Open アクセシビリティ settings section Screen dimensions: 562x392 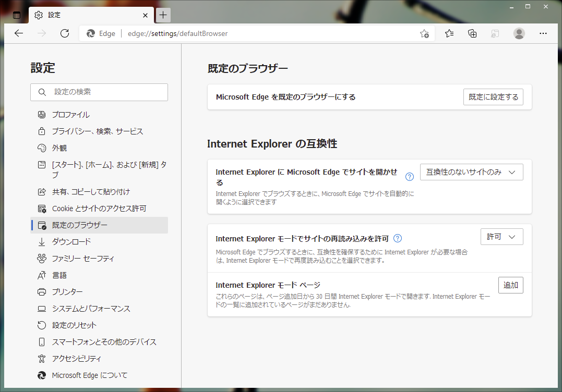pyautogui.click(x=99, y=358)
